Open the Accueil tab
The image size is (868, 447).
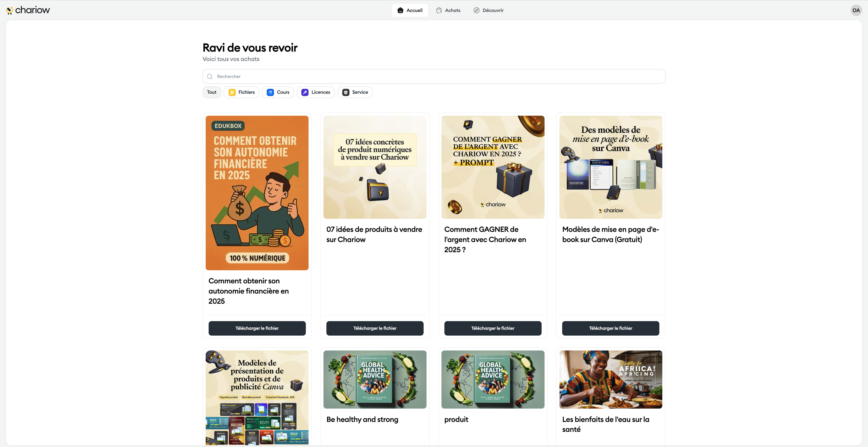coord(410,10)
